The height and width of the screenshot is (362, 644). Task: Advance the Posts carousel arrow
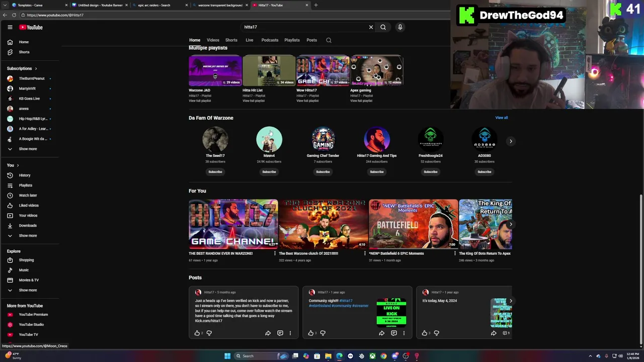click(x=511, y=301)
